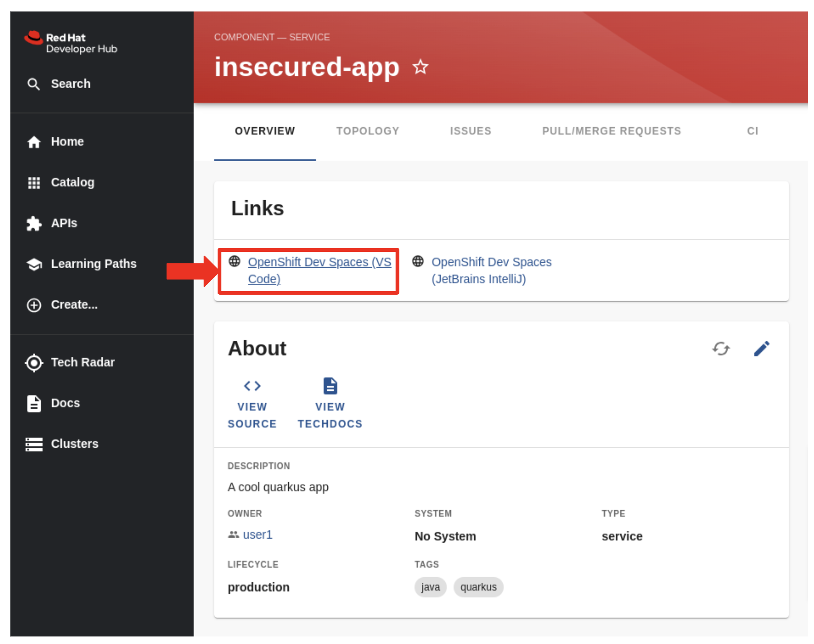Select the Overview tab
Image resolution: width=814 pixels, height=644 pixels.
(265, 131)
